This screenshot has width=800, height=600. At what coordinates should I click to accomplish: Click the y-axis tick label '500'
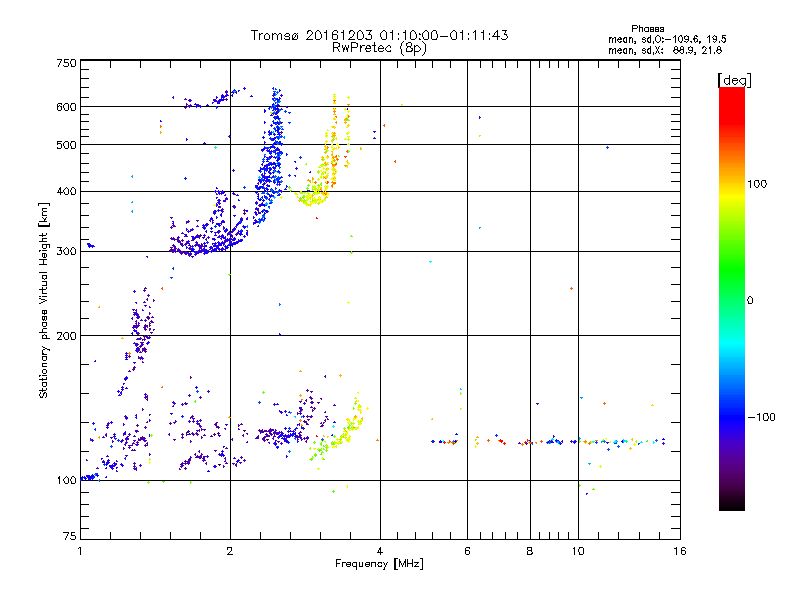coord(66,145)
